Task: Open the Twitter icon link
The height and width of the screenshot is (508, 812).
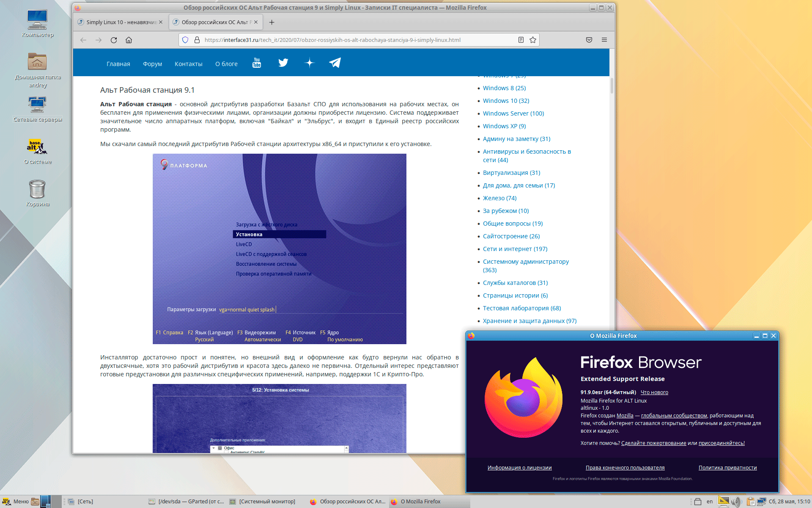Action: [283, 63]
